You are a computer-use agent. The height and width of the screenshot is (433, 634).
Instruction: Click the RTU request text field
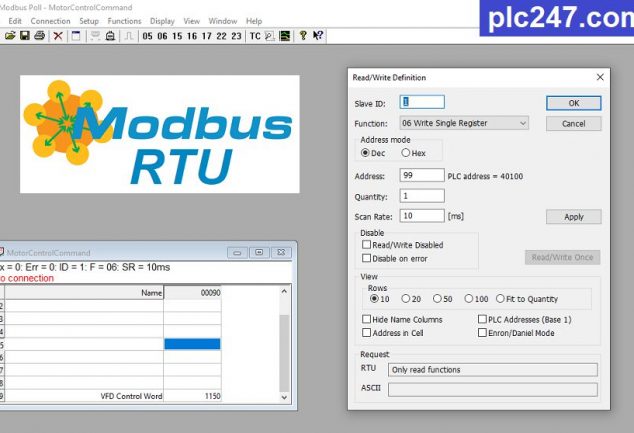(493, 370)
